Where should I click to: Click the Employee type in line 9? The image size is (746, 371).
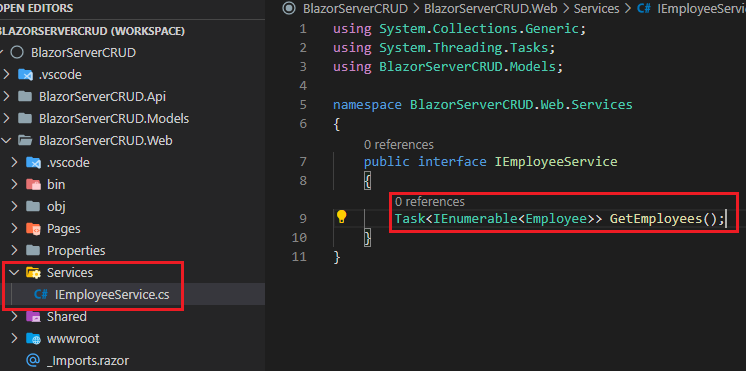556,219
